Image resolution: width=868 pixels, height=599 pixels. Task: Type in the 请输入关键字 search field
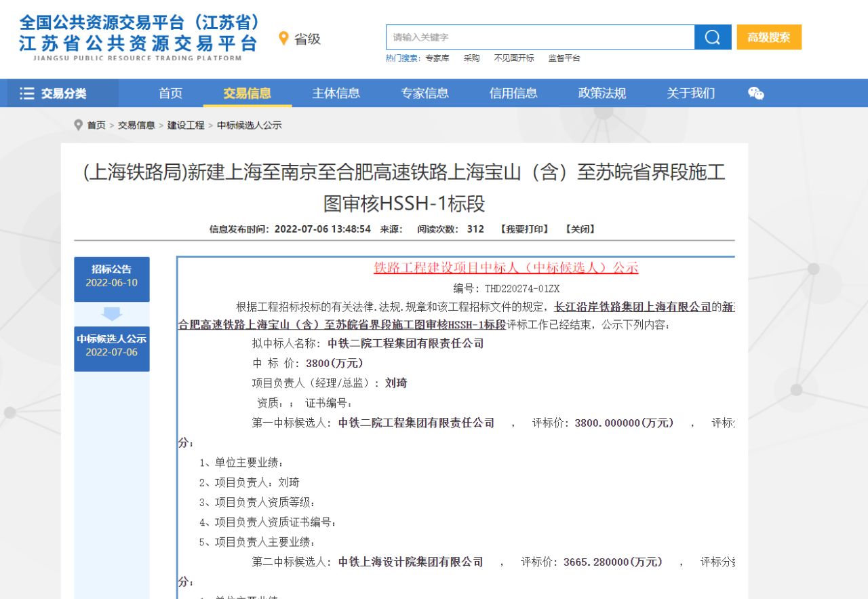coord(540,37)
